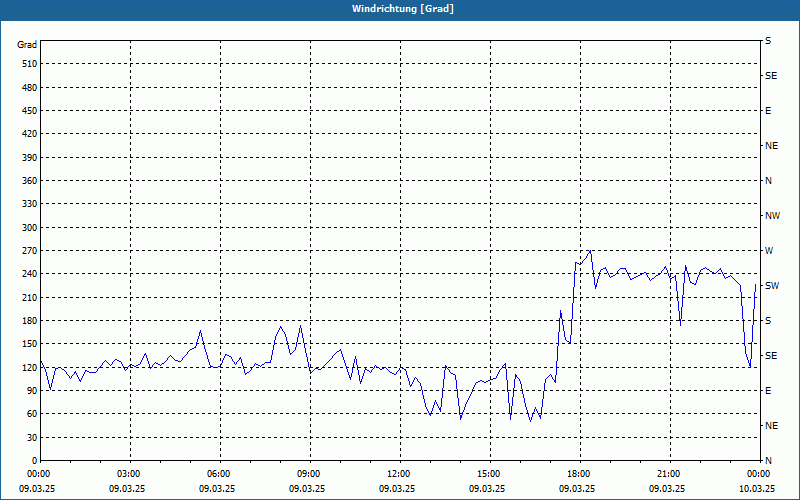Click the SW compass label

pyautogui.click(x=772, y=286)
